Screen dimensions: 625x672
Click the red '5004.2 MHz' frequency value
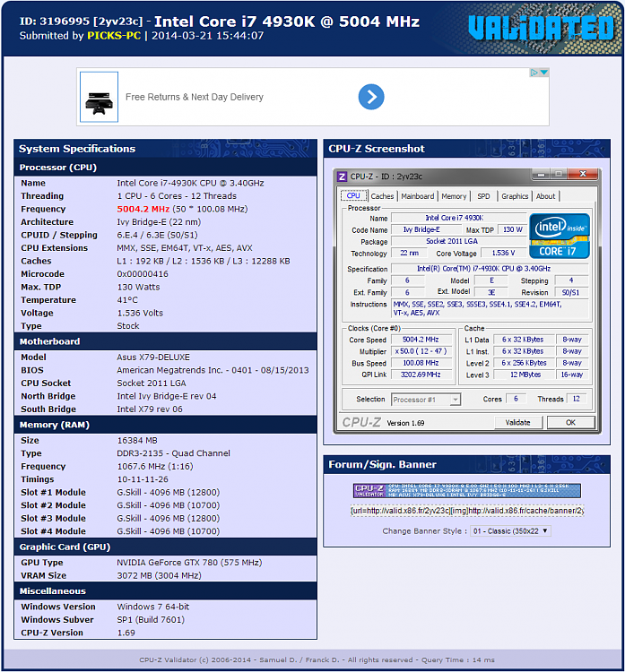click(143, 209)
